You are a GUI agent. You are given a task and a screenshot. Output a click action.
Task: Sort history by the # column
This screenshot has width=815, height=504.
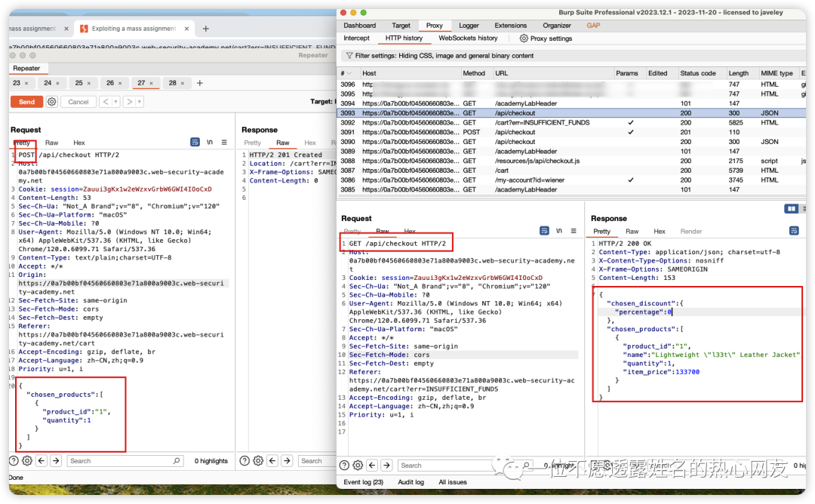pyautogui.click(x=346, y=73)
